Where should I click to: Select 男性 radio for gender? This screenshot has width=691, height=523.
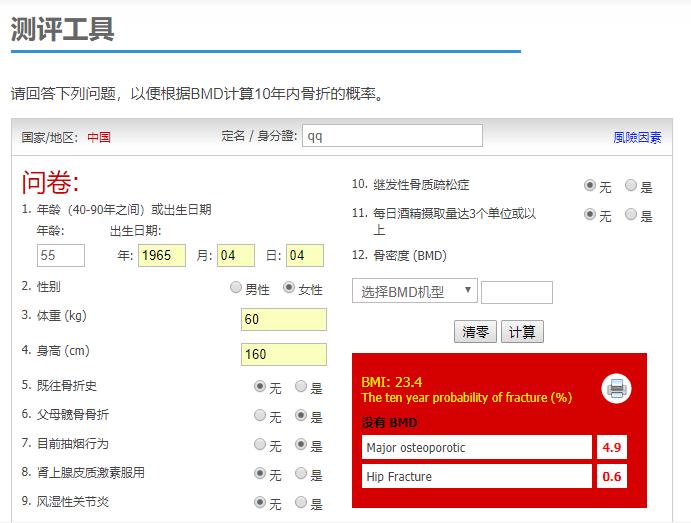236,288
